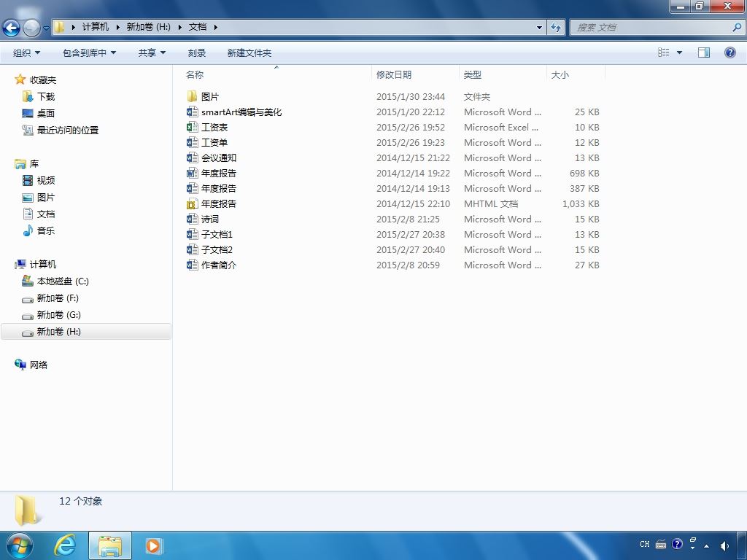
Task: Click 库 in the navigation pane
Action: coord(34,164)
